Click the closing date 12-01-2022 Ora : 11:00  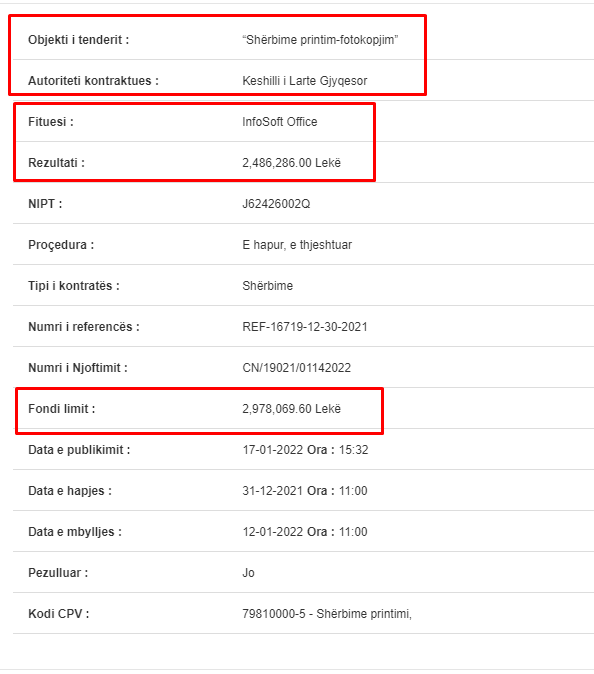point(305,532)
